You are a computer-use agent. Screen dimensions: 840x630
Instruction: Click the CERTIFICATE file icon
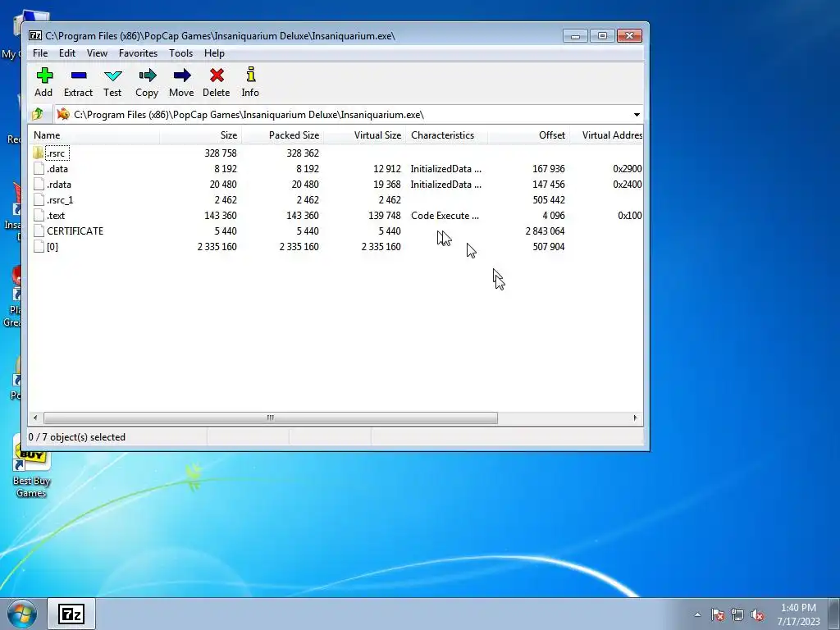point(39,231)
